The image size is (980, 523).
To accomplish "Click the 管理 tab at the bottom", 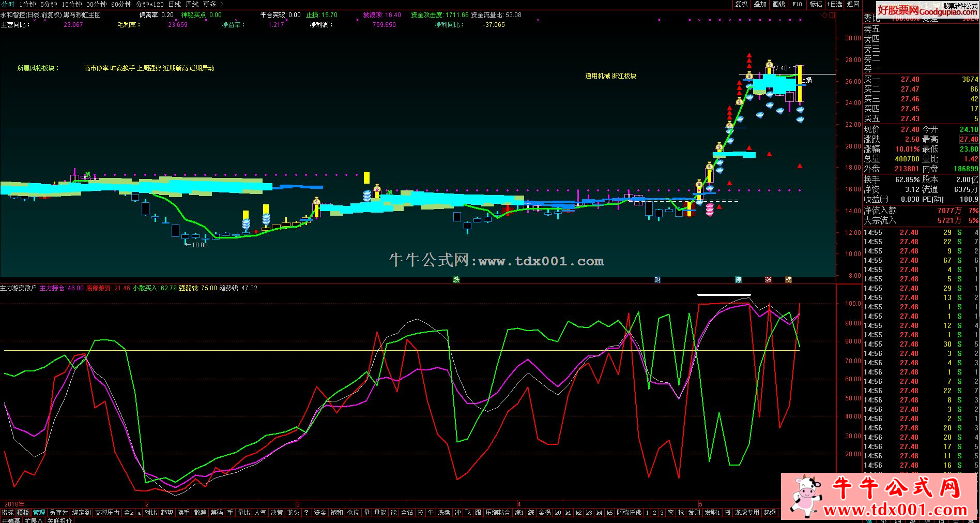I will (39, 513).
